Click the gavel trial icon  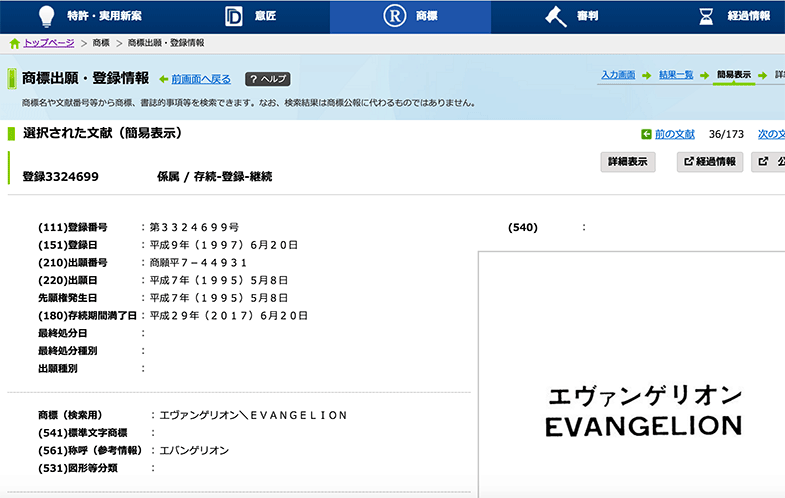pyautogui.click(x=555, y=17)
